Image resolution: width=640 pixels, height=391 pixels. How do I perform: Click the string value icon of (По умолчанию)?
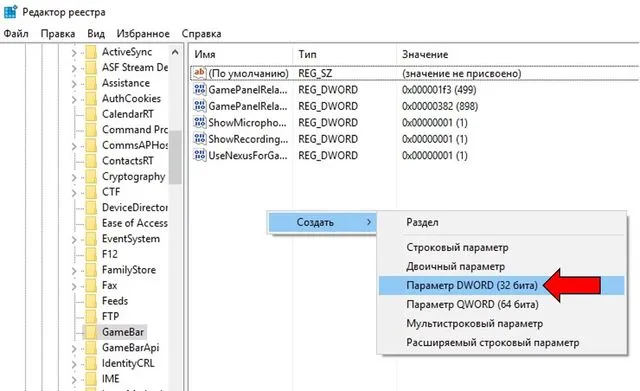(x=200, y=73)
